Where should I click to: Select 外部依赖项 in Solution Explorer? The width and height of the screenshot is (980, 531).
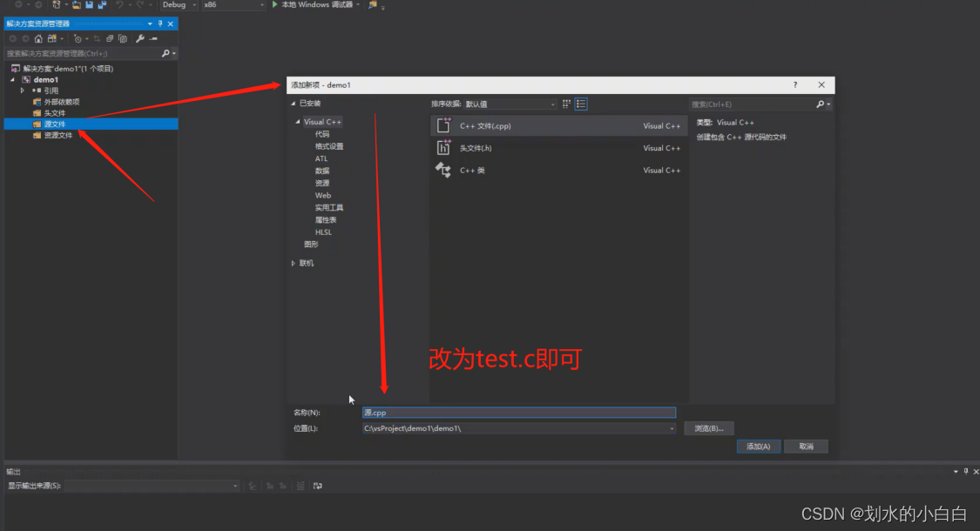tap(61, 102)
